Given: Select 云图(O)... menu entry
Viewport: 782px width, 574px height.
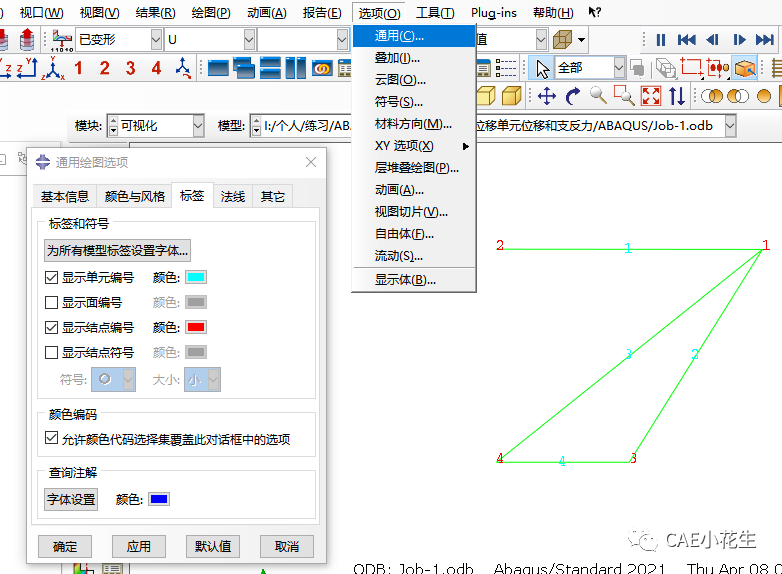Looking at the screenshot, I should tap(413, 80).
